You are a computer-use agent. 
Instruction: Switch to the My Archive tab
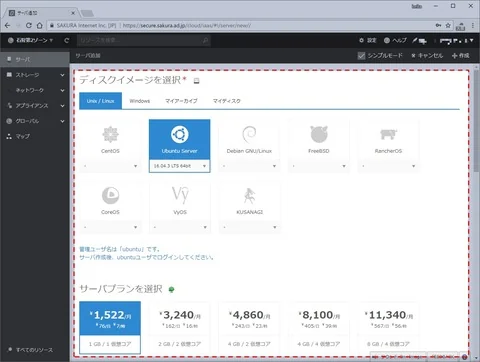point(181,101)
